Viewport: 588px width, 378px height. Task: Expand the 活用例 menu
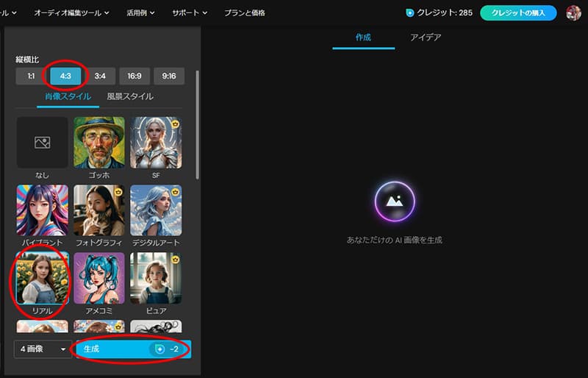point(140,13)
